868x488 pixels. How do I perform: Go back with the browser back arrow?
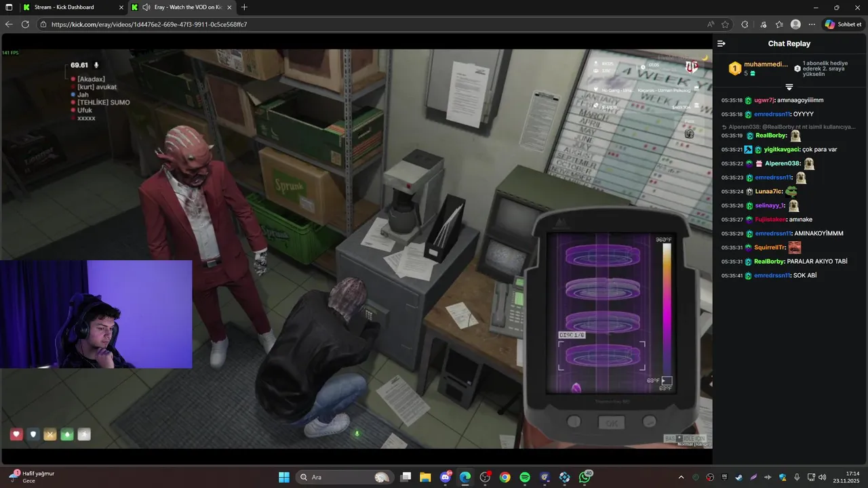(9, 24)
